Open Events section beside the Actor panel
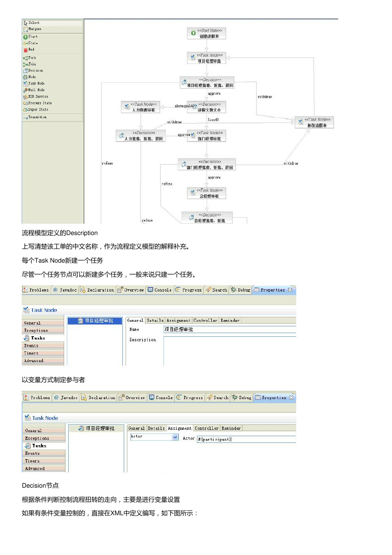Screen dimensions: 392x555 [43, 453]
